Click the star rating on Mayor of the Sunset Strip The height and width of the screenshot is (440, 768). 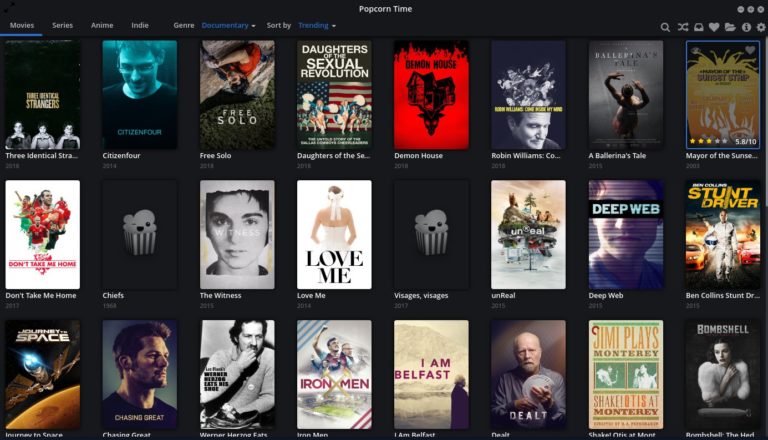pyautogui.click(x=705, y=141)
